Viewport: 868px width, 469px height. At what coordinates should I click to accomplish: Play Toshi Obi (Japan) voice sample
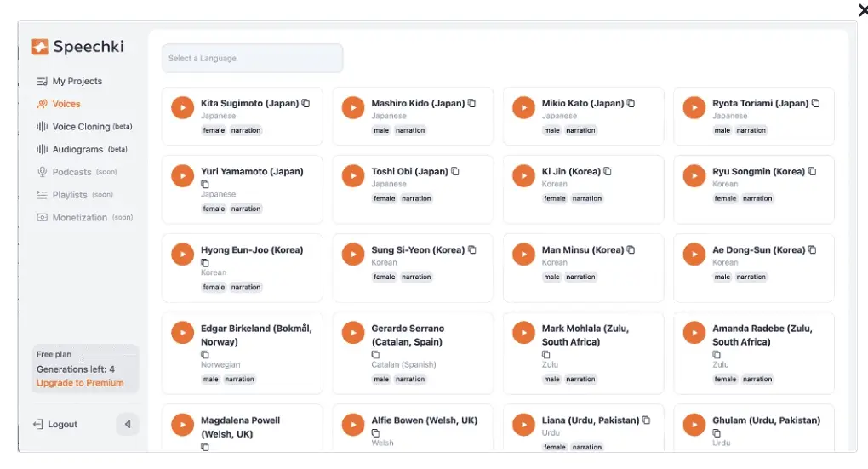click(352, 175)
